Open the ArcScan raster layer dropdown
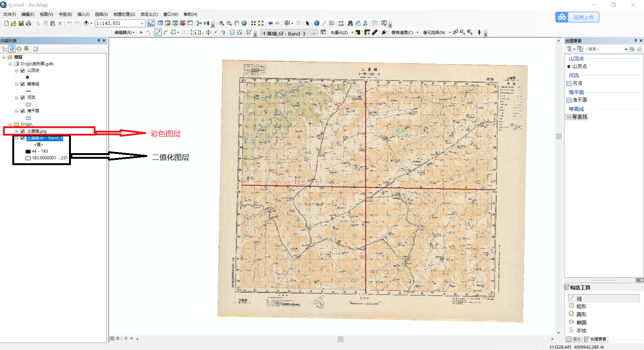Viewport: 644px width, 350px height. pyautogui.click(x=314, y=33)
